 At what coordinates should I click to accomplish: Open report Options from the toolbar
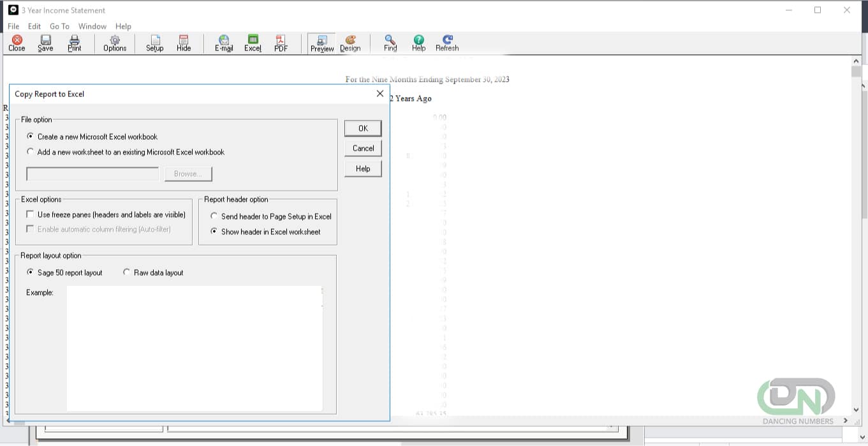(x=114, y=43)
